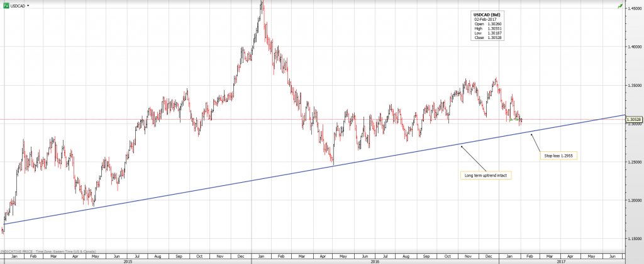
Task: Click the 1.25000 price axis label
Action: (x=635, y=162)
